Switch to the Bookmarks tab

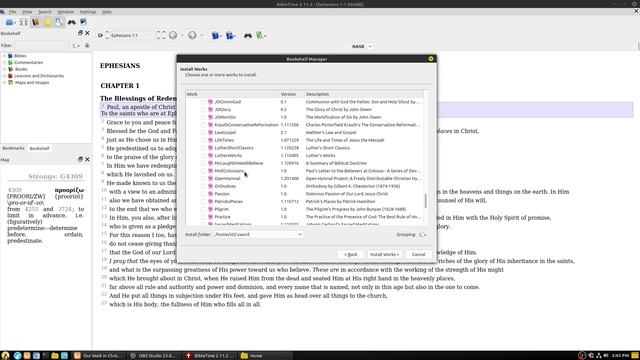[x=13, y=148]
